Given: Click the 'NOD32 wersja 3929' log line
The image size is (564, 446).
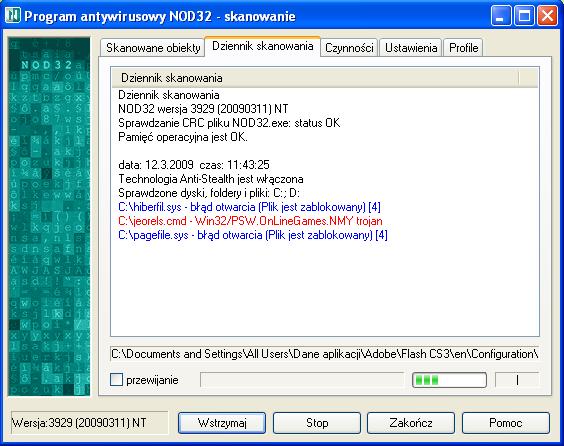Looking at the screenshot, I should [203, 109].
